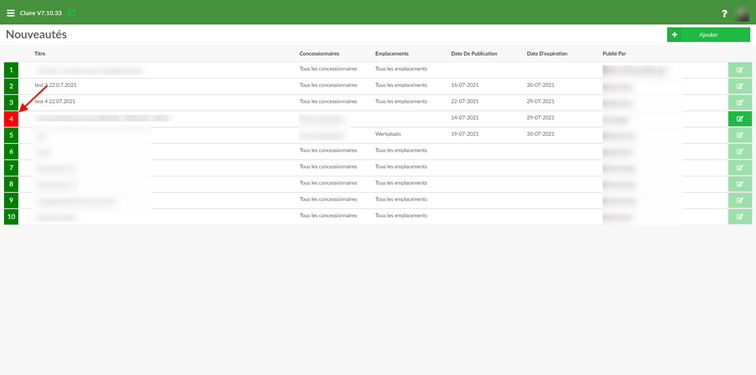Open the user profile avatar
Image resolution: width=756 pixels, height=375 pixels.
click(x=742, y=14)
